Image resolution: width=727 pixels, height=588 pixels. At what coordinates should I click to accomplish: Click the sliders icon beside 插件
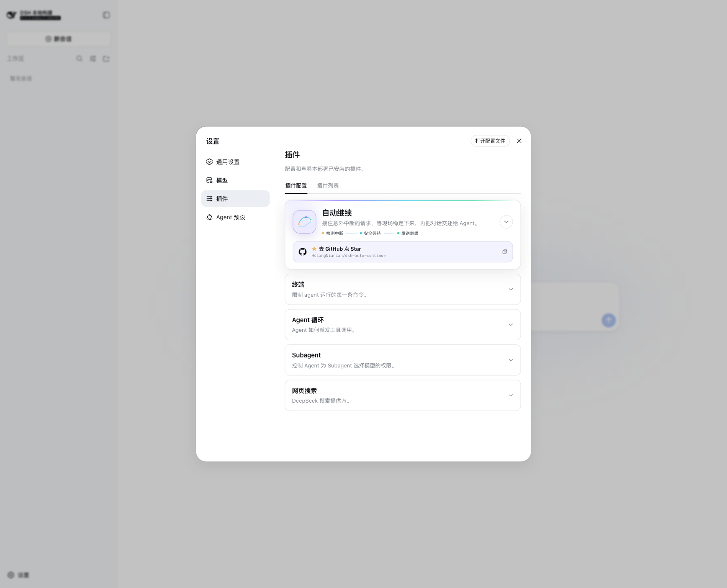[209, 199]
